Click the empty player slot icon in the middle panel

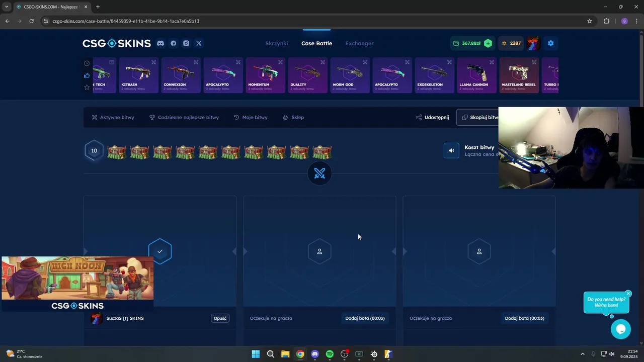(319, 251)
